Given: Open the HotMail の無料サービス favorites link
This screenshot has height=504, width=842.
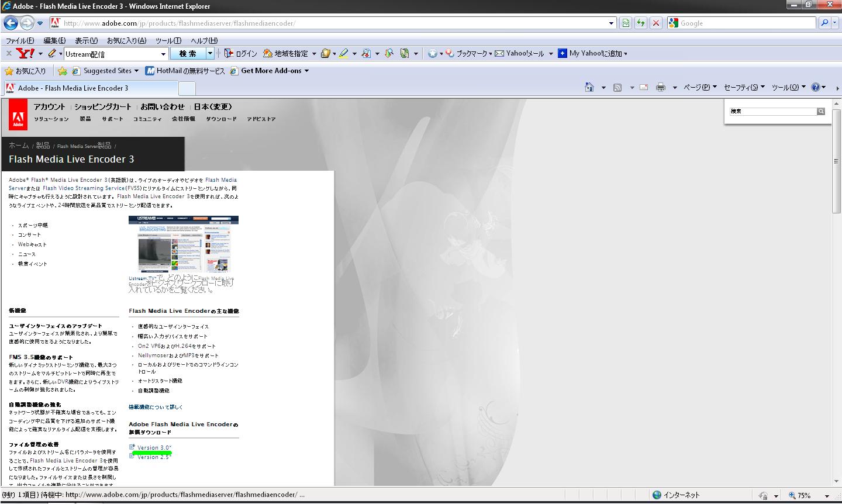Looking at the screenshot, I should [x=185, y=71].
